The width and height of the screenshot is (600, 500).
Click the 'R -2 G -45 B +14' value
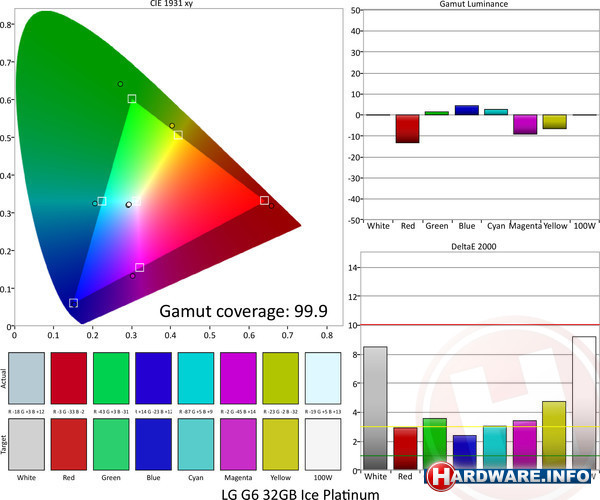[x=238, y=412]
